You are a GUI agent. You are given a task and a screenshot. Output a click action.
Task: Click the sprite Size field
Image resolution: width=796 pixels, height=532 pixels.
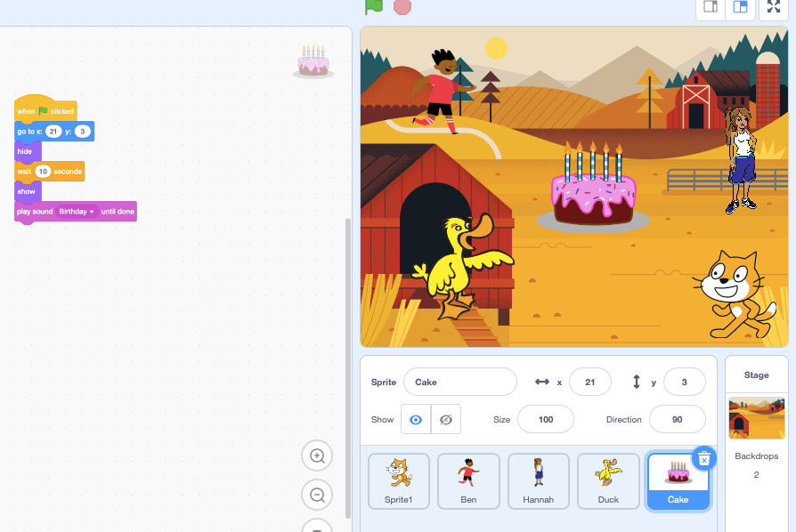545,419
